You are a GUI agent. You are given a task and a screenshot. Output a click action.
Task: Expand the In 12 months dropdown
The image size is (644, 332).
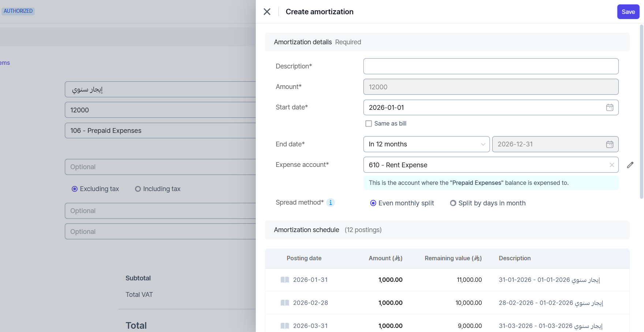click(x=426, y=144)
